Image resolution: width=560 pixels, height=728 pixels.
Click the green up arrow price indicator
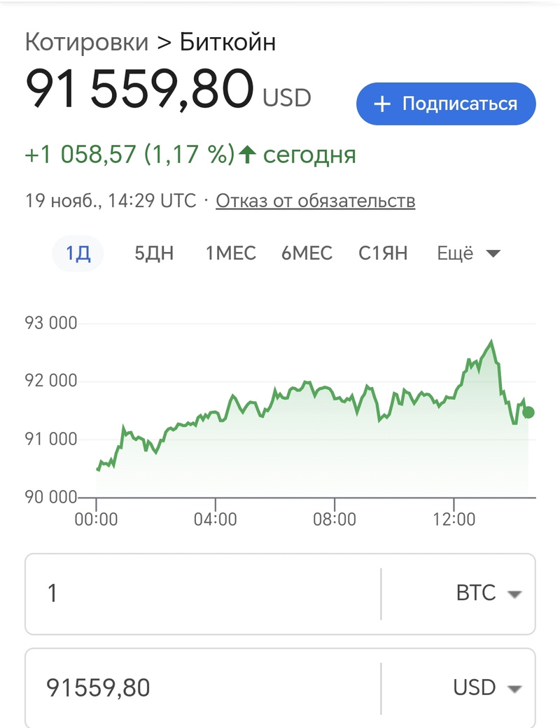click(246, 155)
